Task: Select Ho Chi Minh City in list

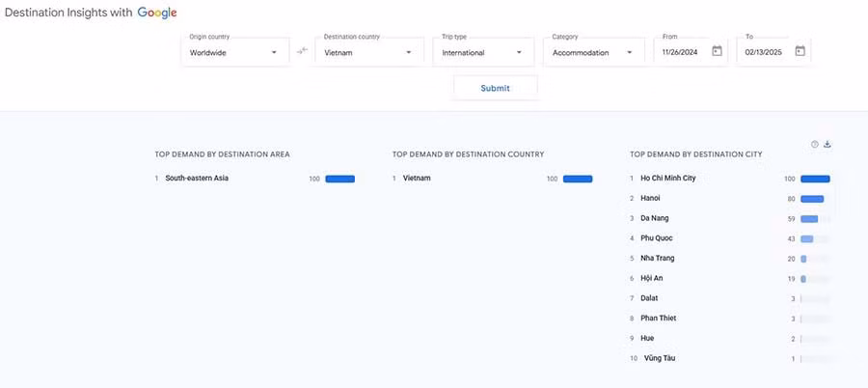Action: pos(667,179)
